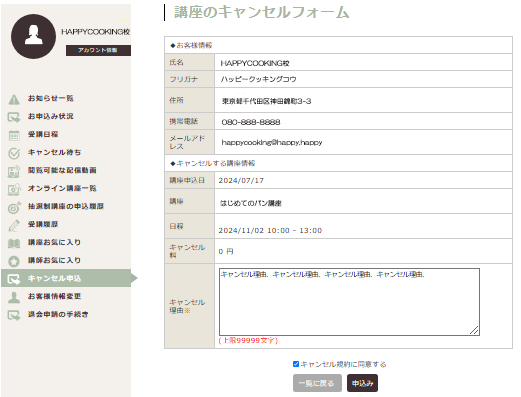
Task: Open 抽選制講座の申込履歴 menu item
Action: [x=66, y=206]
